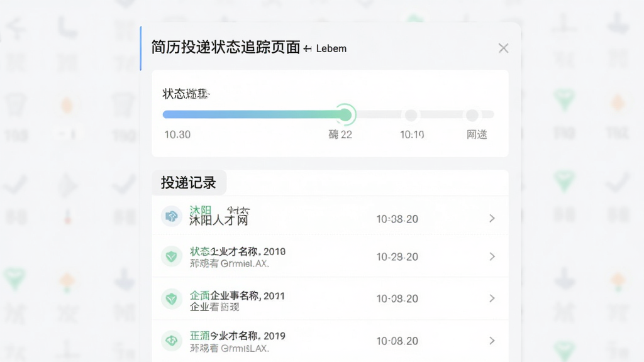Click the date in the 2019 record row
The height and width of the screenshot is (362, 644).
point(397,341)
